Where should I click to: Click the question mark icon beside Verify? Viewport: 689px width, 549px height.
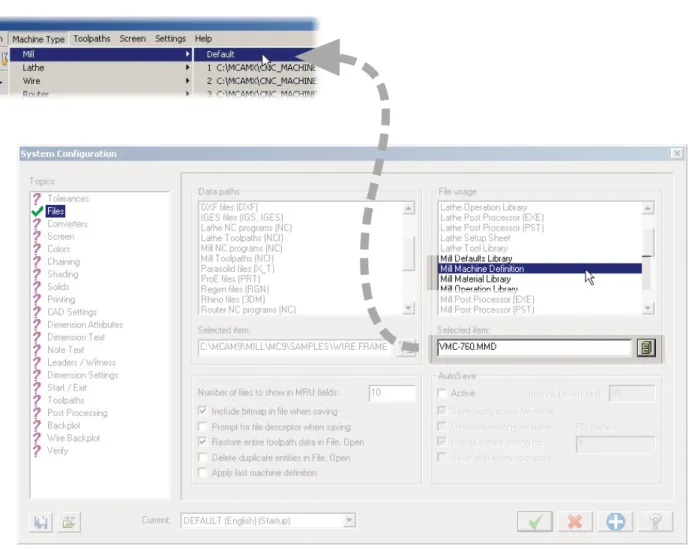pyautogui.click(x=37, y=451)
